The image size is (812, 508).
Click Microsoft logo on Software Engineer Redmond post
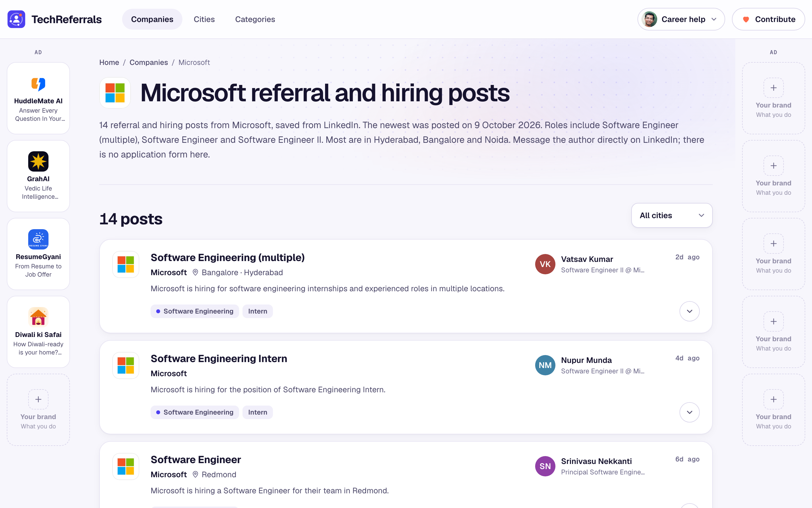click(x=126, y=466)
